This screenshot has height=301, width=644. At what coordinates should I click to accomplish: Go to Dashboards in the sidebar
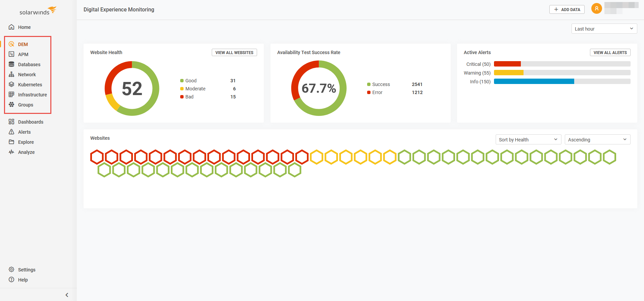[x=31, y=122]
